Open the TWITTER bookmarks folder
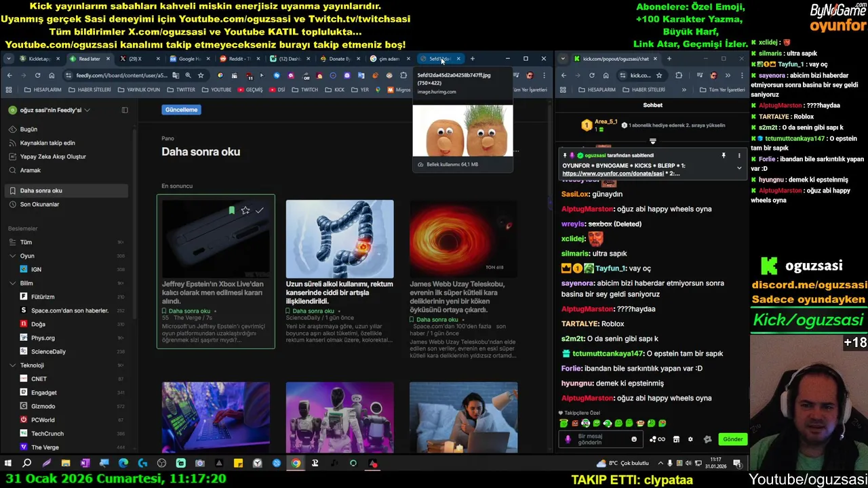The width and height of the screenshot is (868, 488). (x=181, y=89)
